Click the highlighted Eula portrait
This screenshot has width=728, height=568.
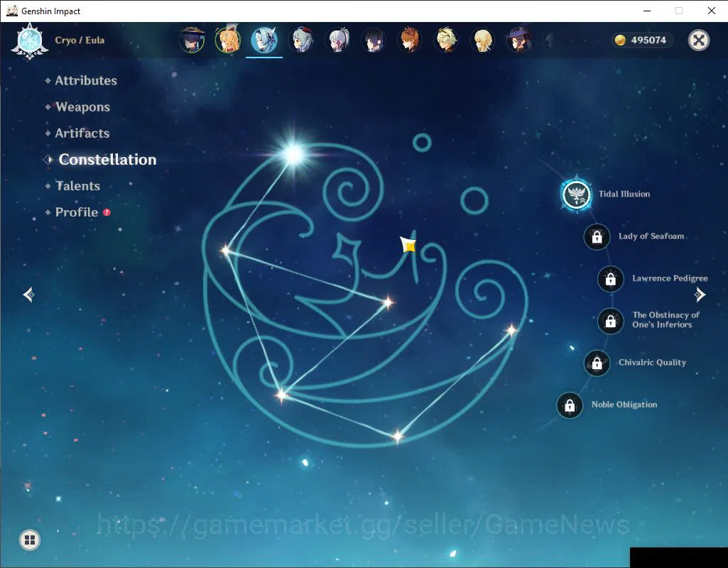[264, 40]
